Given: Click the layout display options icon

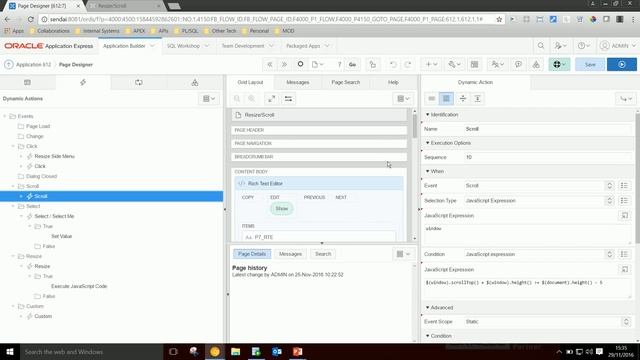Looking at the screenshot, I should pyautogui.click(x=288, y=99).
